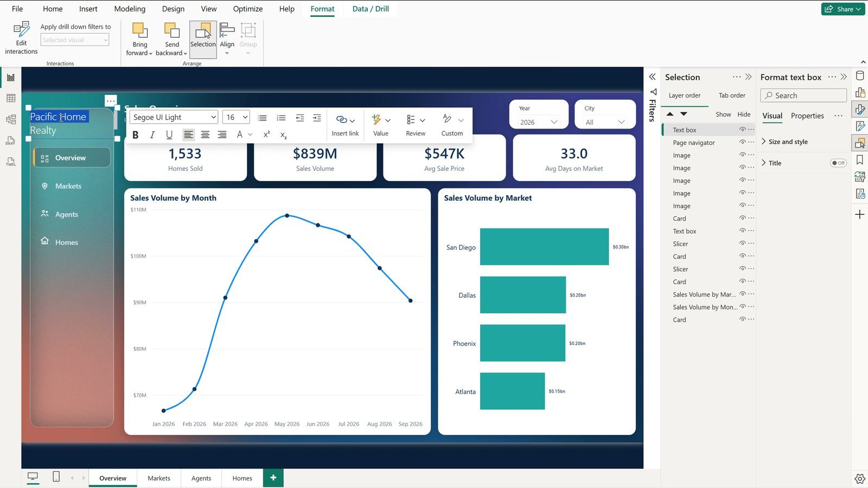Click the underline formatting icon

click(169, 135)
